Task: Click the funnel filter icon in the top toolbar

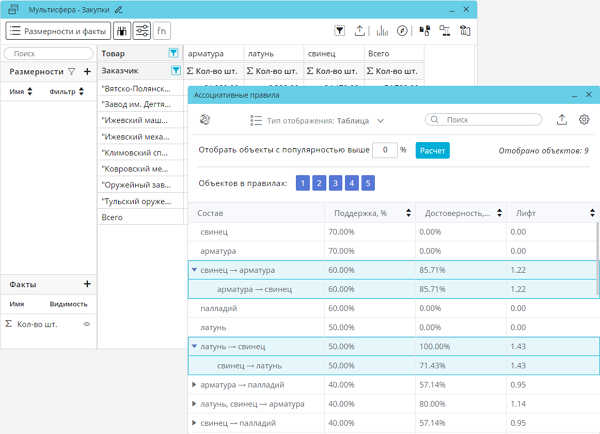Action: pyautogui.click(x=340, y=31)
